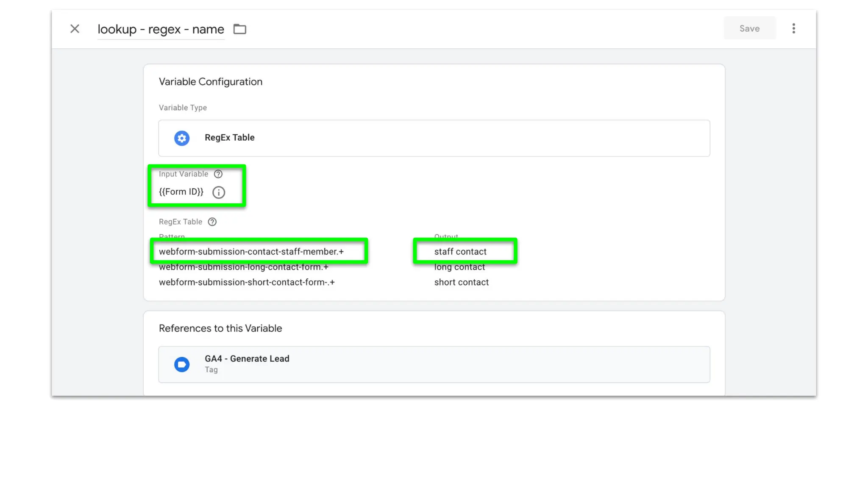Open help icon next to Input Variable

[218, 174]
